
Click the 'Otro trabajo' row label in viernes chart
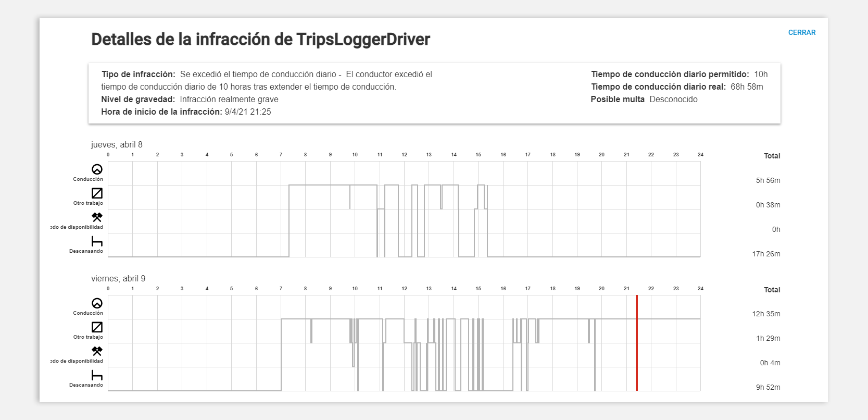88,337
